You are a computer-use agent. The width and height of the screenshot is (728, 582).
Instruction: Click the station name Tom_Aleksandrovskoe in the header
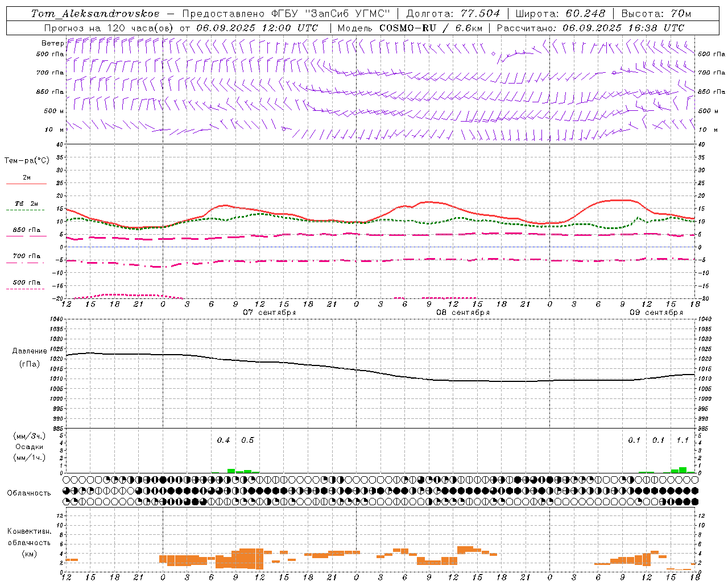point(96,14)
